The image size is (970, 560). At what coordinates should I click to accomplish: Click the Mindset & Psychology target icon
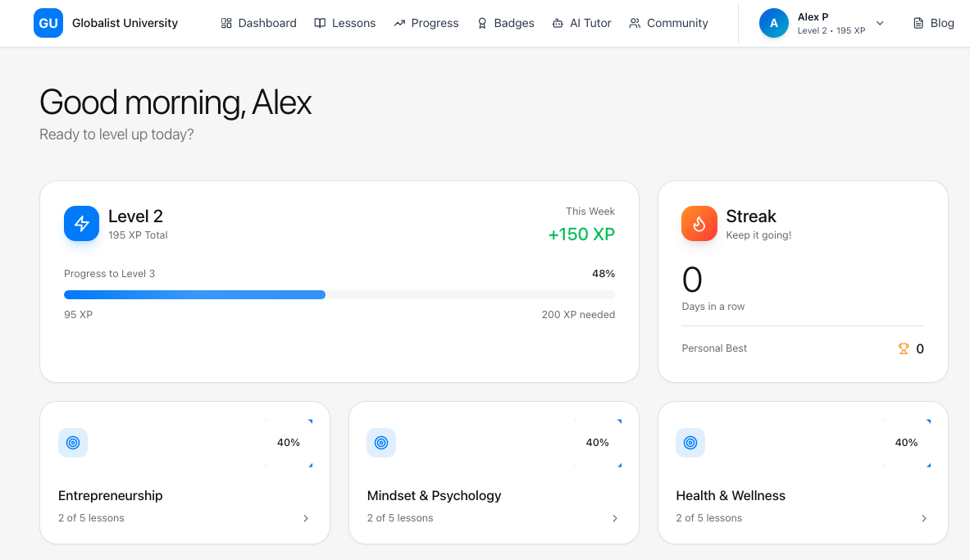pyautogui.click(x=381, y=443)
